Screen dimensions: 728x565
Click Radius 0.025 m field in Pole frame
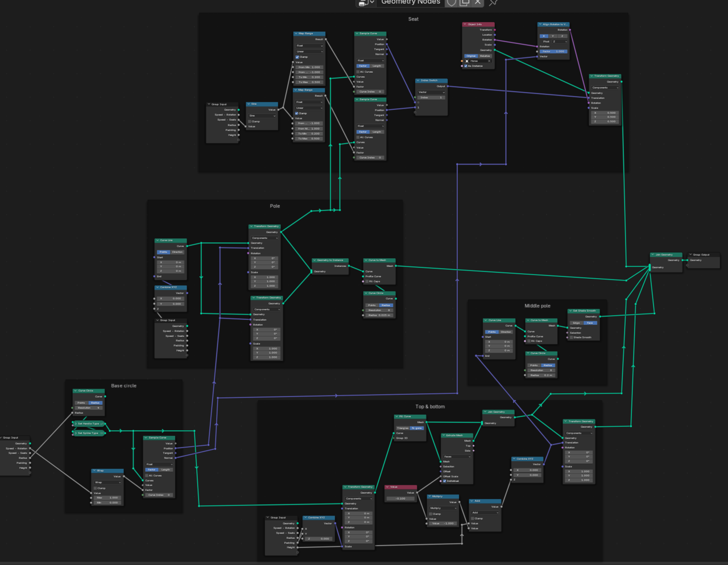(379, 315)
